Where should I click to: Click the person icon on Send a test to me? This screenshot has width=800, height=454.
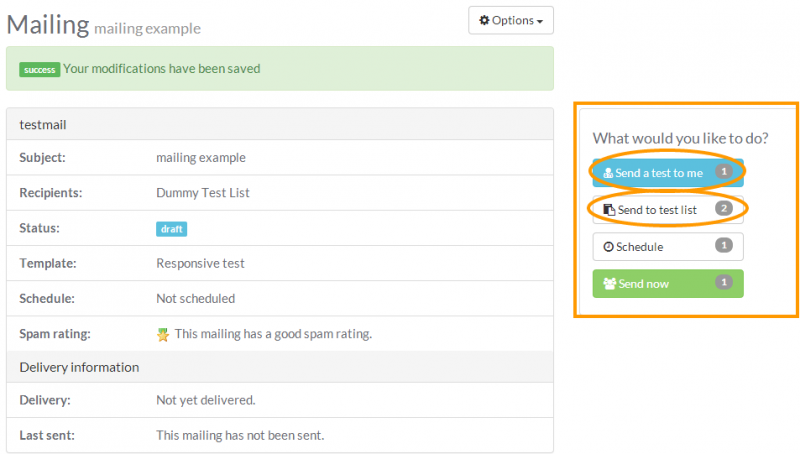tap(608, 173)
